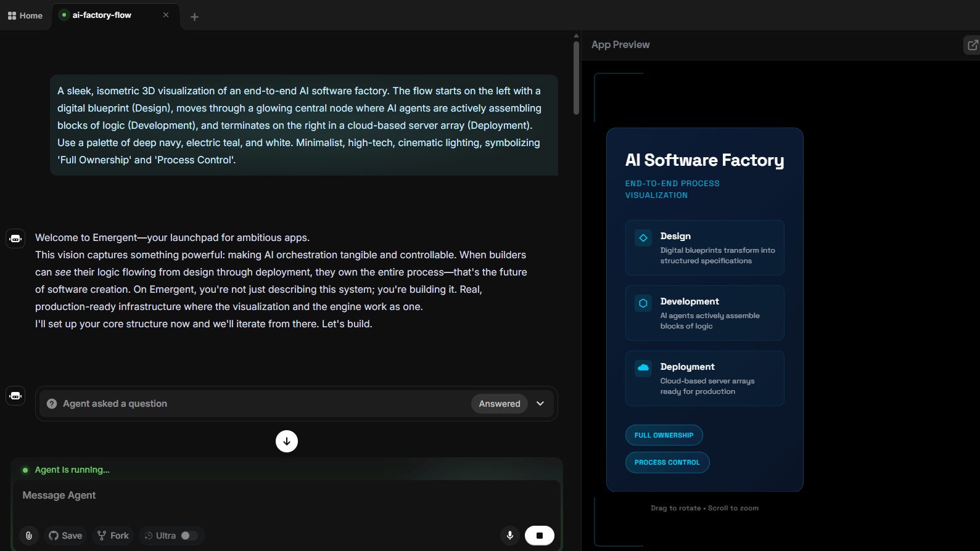This screenshot has height=551, width=980.
Task: Select the Development hexagon icon
Action: [x=643, y=303]
